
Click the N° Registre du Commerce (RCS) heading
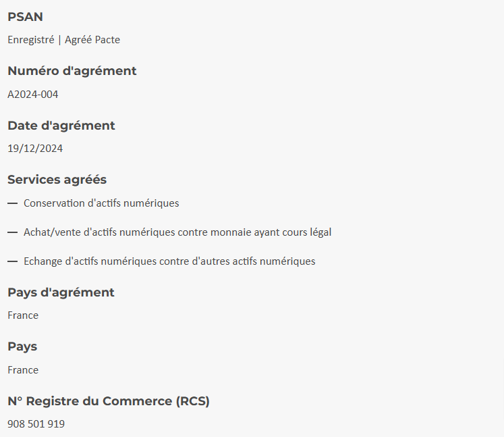point(109,401)
